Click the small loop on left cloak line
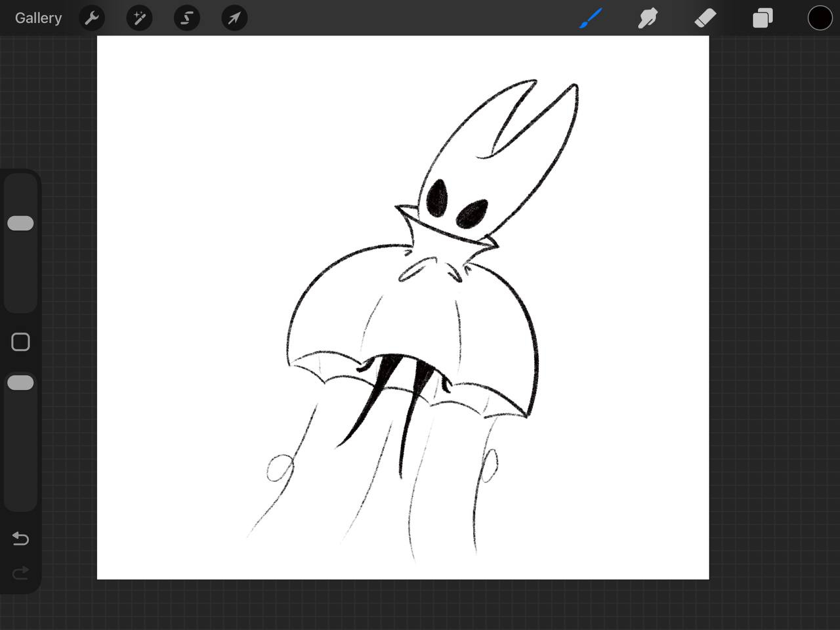Image resolution: width=840 pixels, height=630 pixels. [x=279, y=468]
